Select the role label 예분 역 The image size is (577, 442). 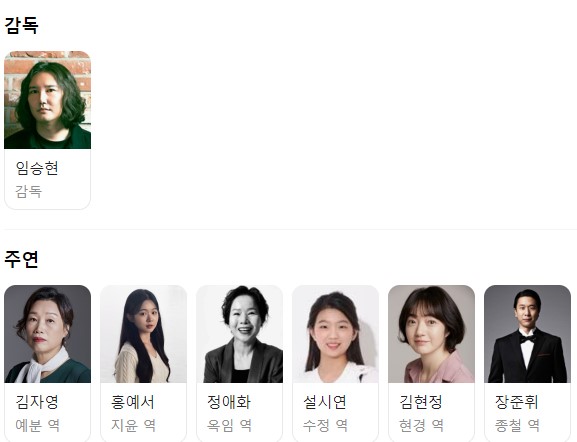pos(38,425)
